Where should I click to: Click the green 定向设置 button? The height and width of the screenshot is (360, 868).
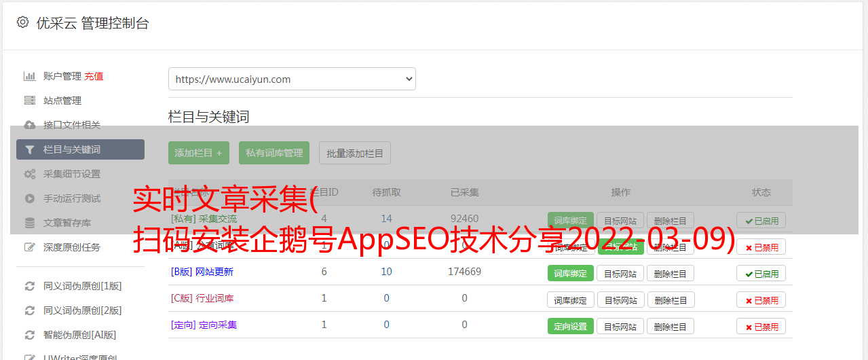tap(571, 326)
